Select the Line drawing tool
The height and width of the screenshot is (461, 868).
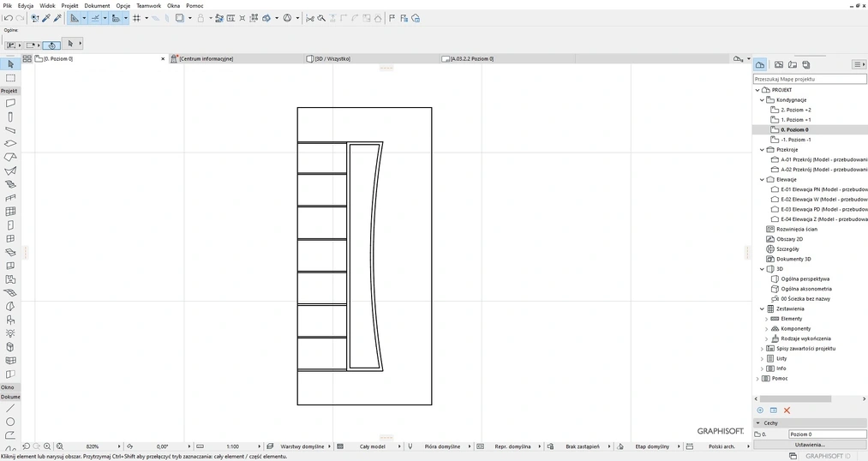click(x=10, y=408)
